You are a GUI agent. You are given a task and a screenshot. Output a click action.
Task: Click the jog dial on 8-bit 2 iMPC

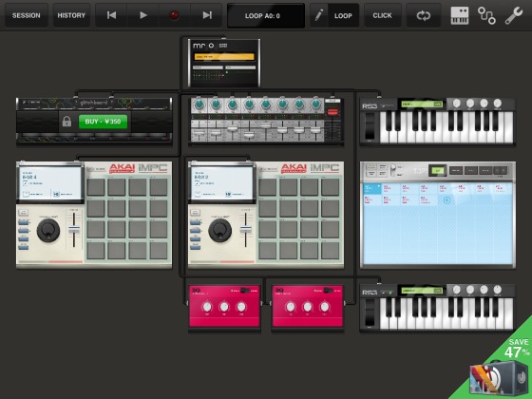click(x=219, y=231)
